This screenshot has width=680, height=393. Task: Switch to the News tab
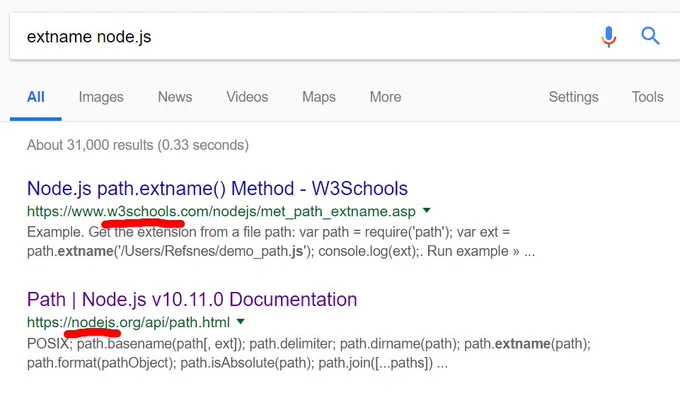click(x=175, y=97)
